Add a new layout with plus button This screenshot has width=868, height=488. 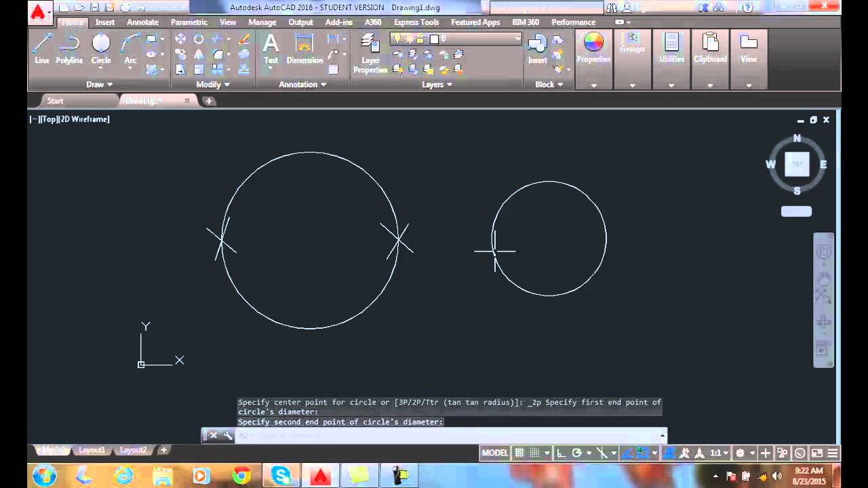pos(163,450)
